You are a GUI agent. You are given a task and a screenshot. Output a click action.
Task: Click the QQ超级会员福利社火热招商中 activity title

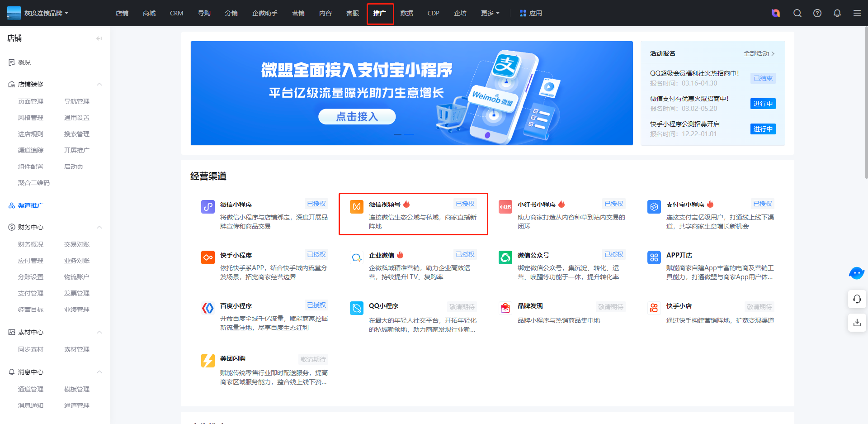tap(694, 73)
